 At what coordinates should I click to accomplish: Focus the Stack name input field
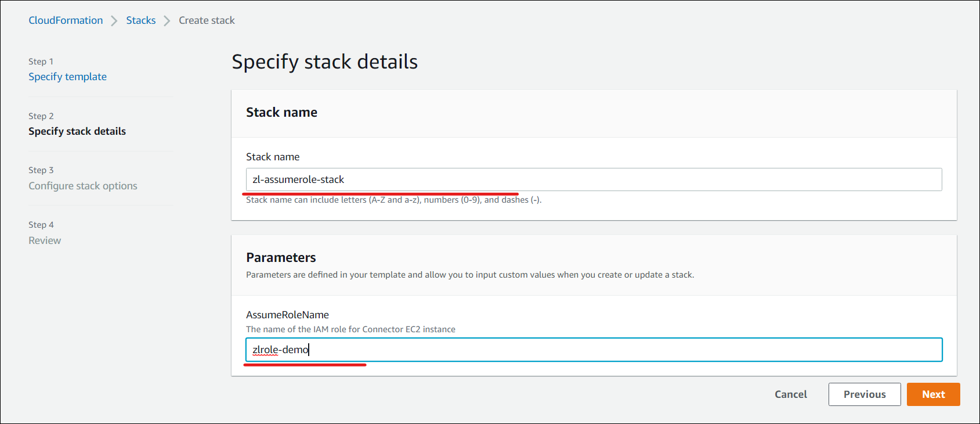click(x=594, y=179)
